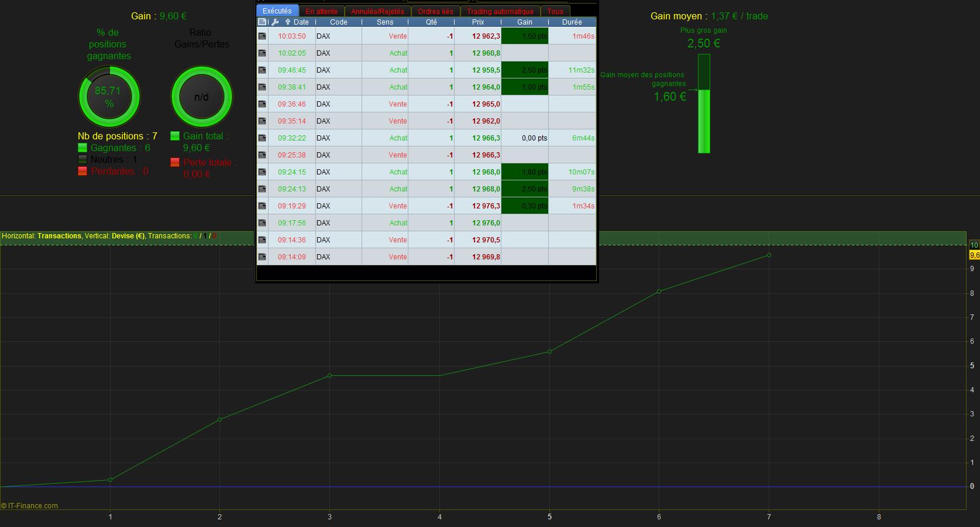980x527 pixels.
Task: Sort orders by the Code column header
Action: click(339, 22)
